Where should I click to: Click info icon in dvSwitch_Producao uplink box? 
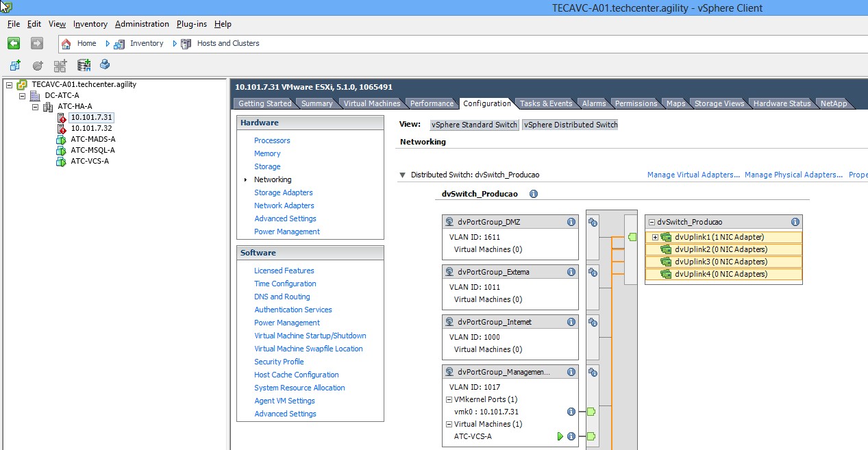click(795, 222)
